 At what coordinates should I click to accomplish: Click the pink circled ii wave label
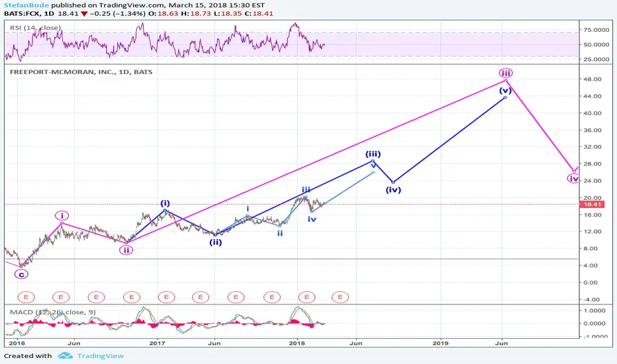coord(126,250)
